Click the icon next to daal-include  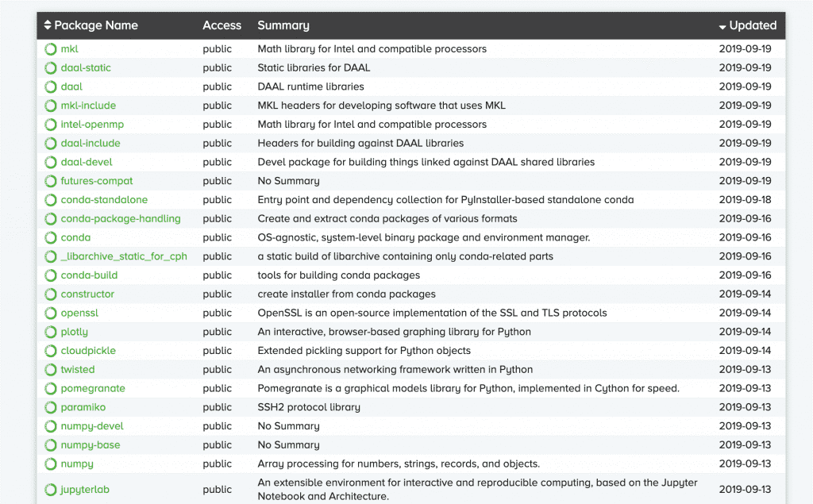[x=50, y=144]
